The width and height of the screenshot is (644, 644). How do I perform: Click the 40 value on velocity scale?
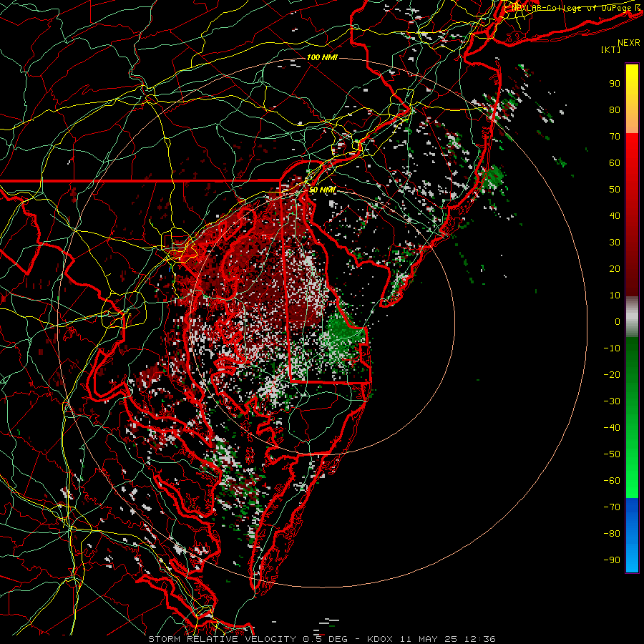615,216
